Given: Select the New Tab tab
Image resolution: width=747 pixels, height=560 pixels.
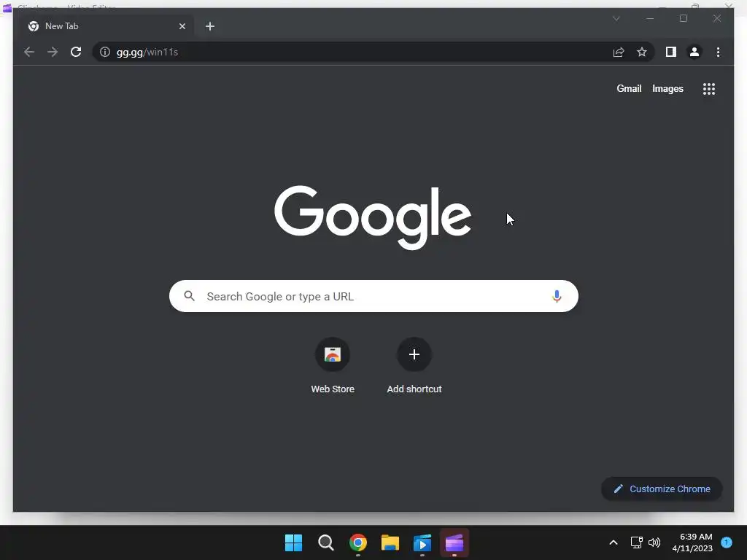Looking at the screenshot, I should click(105, 26).
